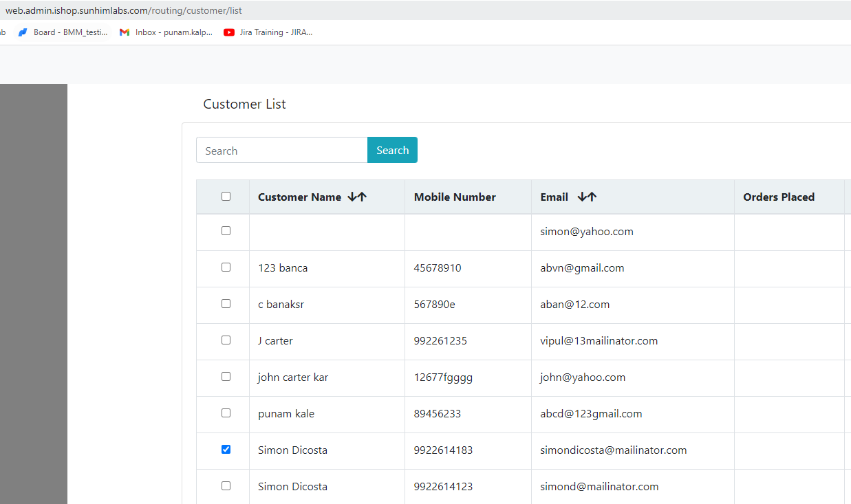This screenshot has width=851, height=504.
Task: Click the browser address bar URL
Action: pyautogui.click(x=124, y=10)
